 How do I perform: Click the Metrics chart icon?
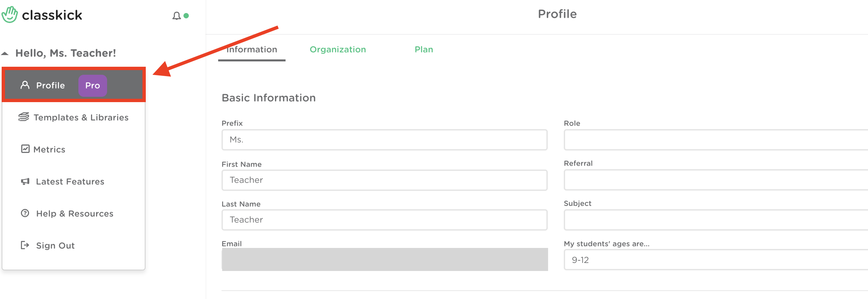click(25, 149)
